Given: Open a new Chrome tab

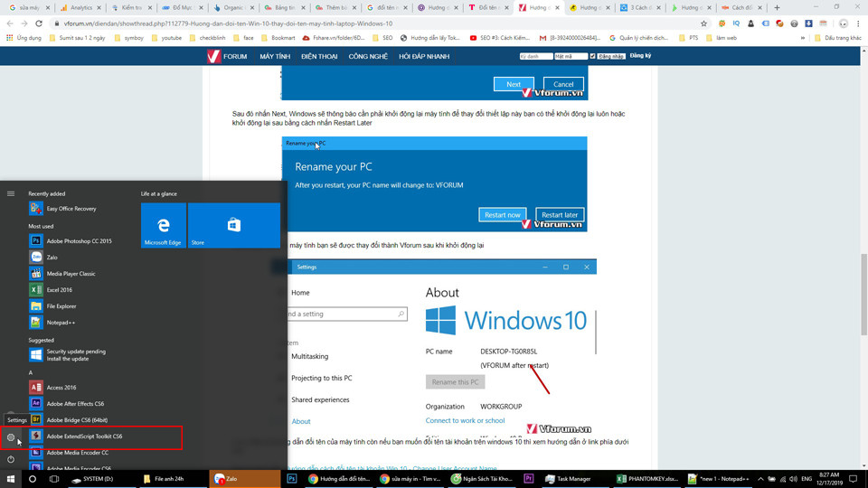Looking at the screenshot, I should (x=778, y=8).
